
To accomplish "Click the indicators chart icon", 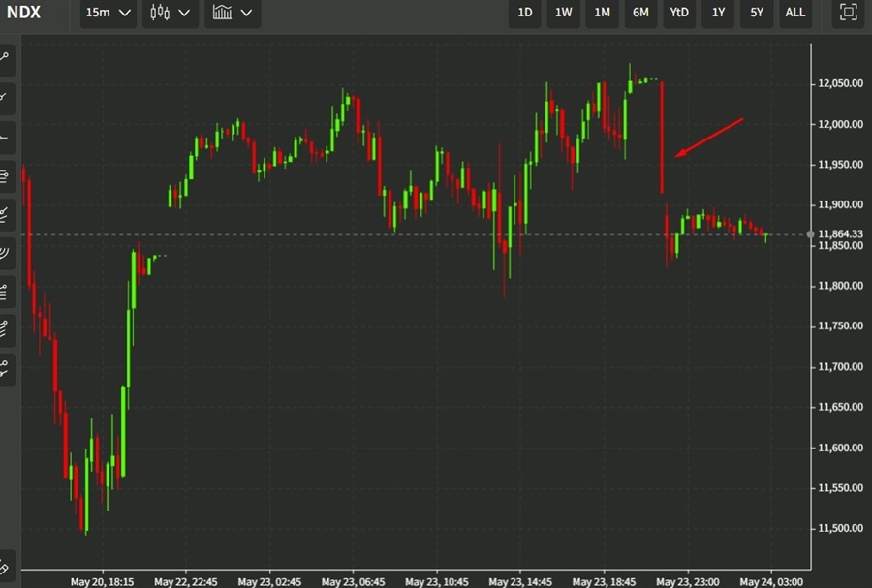I will click(225, 14).
